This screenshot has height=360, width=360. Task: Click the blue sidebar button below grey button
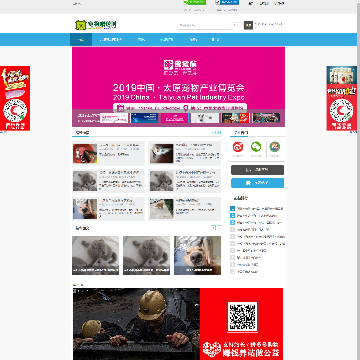[257, 183]
